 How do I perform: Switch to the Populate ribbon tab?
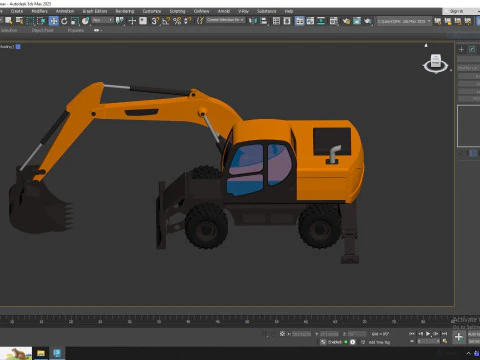pos(76,30)
